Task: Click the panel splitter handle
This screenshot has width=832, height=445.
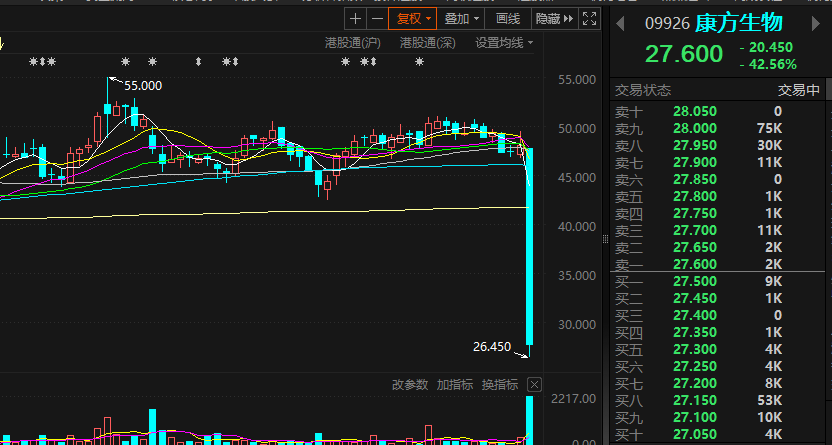Action: 605,239
